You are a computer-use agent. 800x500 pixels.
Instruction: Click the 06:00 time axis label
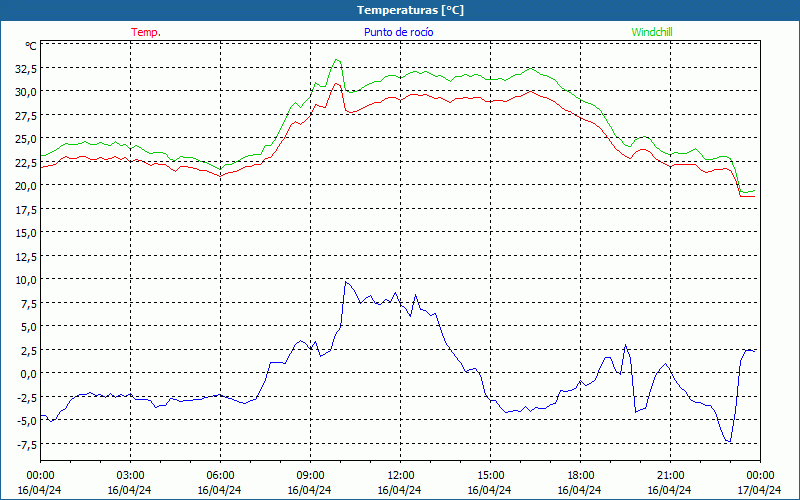pyautogui.click(x=220, y=476)
